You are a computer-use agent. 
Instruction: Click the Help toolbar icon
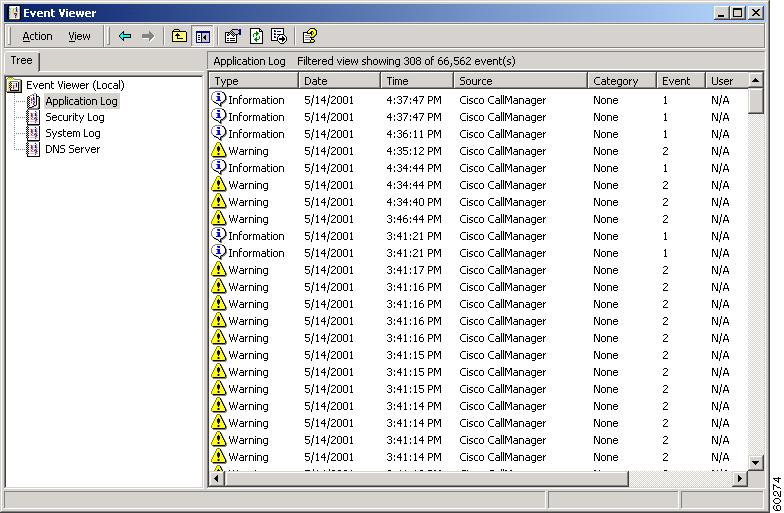click(310, 36)
